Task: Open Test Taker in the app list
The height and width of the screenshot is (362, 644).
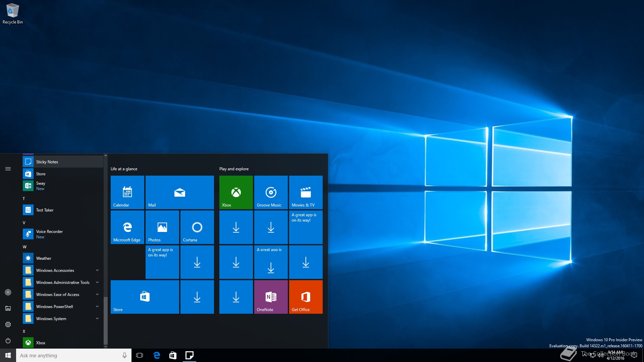Action: 63,210
